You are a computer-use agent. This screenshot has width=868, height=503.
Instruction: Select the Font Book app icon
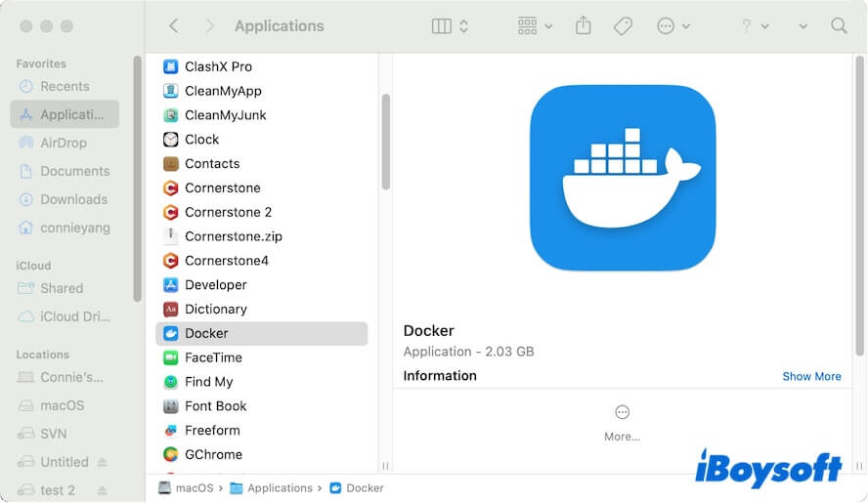[x=170, y=406]
